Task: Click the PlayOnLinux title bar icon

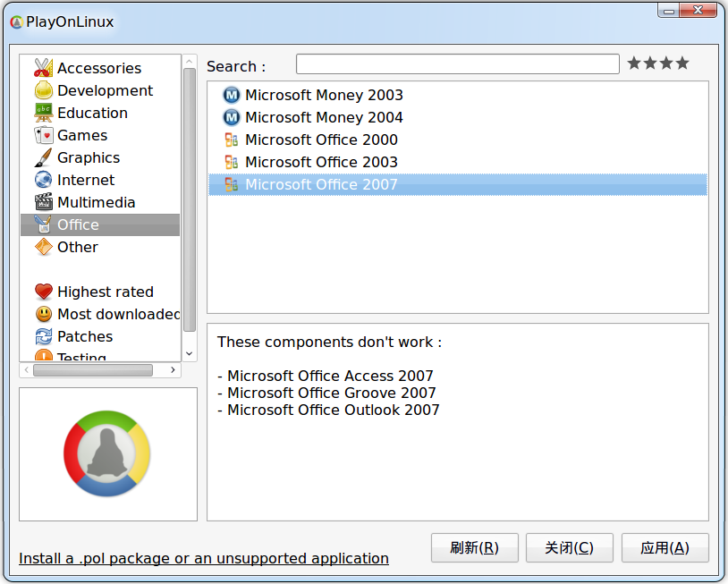Action: [x=16, y=21]
